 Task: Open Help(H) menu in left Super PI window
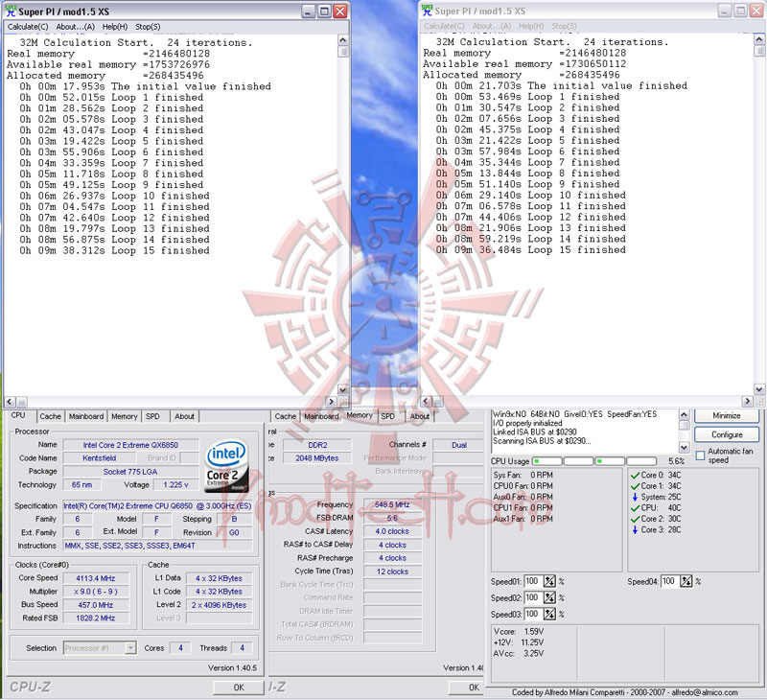click(x=114, y=27)
